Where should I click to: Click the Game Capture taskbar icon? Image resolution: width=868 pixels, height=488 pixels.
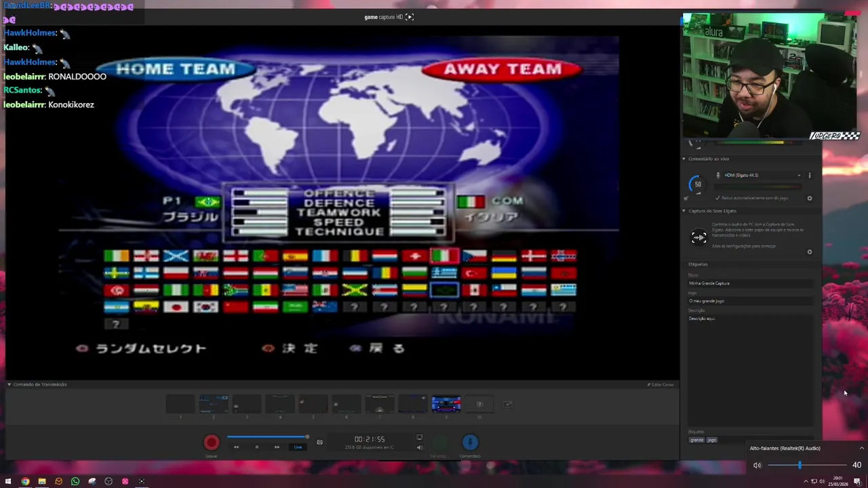pos(142,481)
